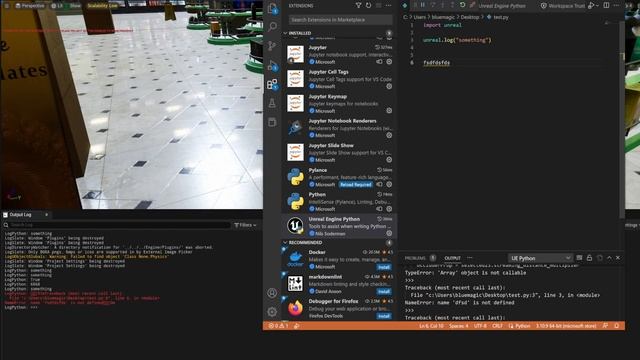Open the Source Control view
This screenshot has width=640, height=360.
272,46
